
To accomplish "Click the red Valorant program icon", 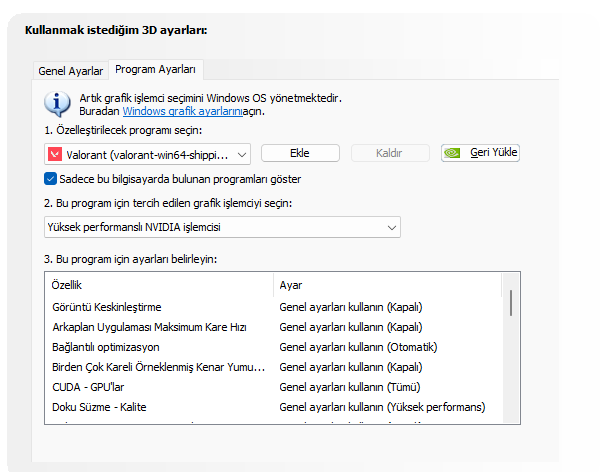I will pos(54,153).
